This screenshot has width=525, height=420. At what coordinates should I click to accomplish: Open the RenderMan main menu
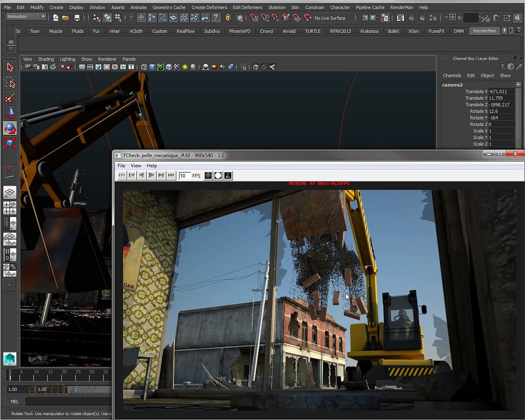(401, 8)
